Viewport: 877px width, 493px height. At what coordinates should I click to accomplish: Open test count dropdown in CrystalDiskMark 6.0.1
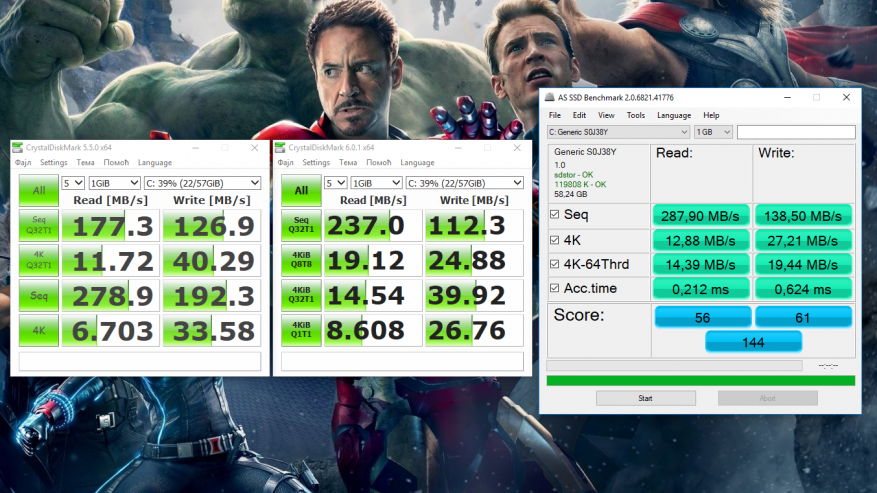[x=336, y=183]
